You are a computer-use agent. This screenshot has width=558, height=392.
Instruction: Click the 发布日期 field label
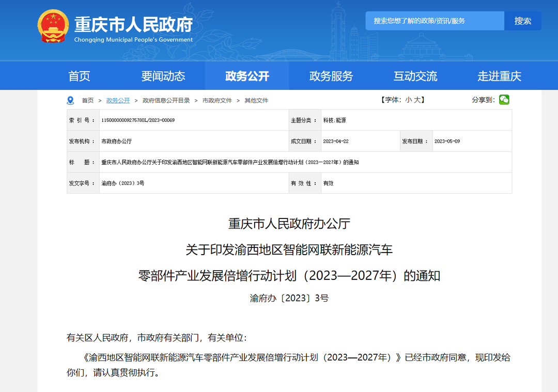(415, 141)
